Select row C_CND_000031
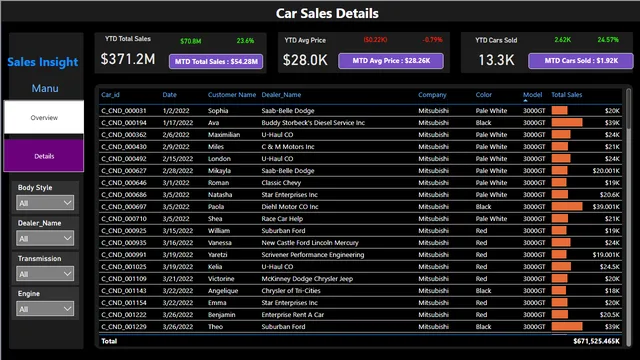The image size is (640, 360). click(x=360, y=111)
